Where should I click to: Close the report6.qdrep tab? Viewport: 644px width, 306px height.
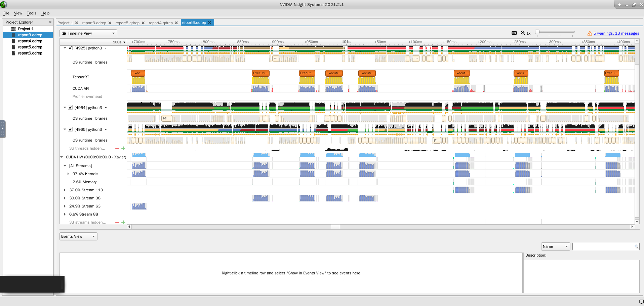click(x=210, y=23)
